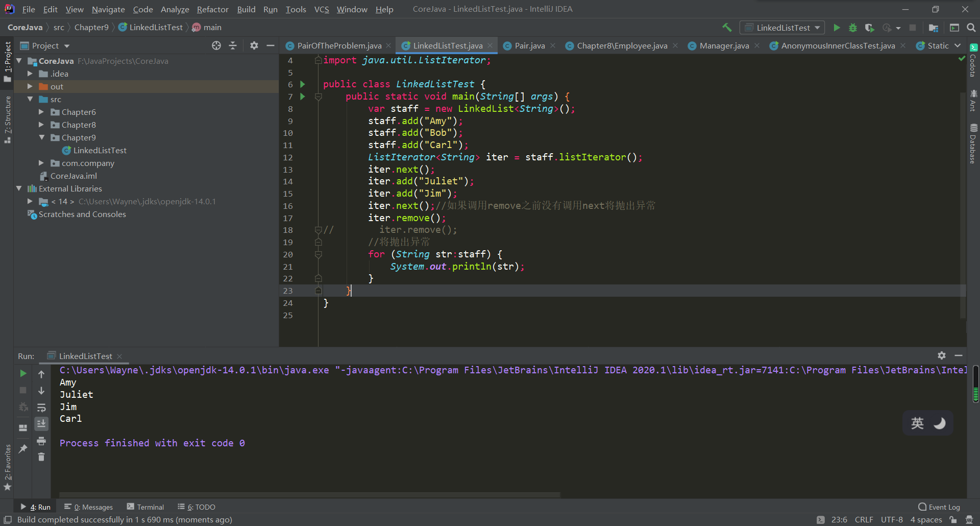Screen dimensions: 980x526
Task: Run with Coverage icon in toolbar
Action: tap(870, 28)
